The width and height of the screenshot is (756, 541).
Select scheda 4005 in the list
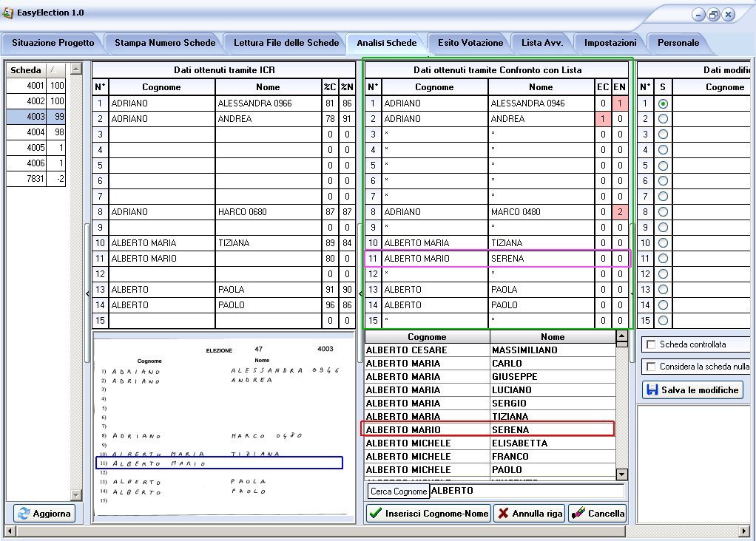click(x=36, y=147)
